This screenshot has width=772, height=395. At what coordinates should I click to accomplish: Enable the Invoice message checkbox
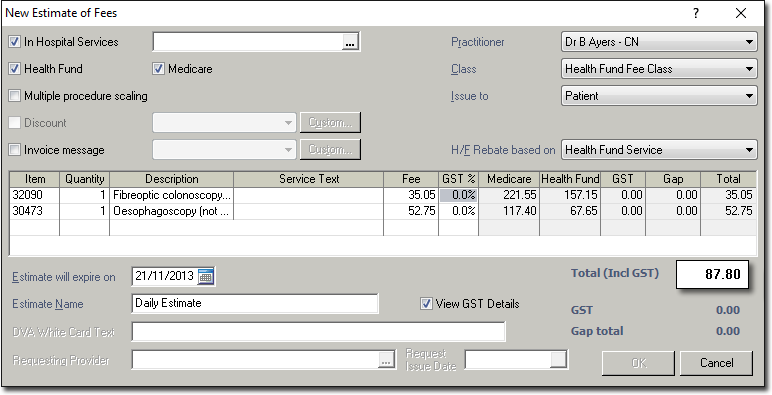[x=15, y=150]
